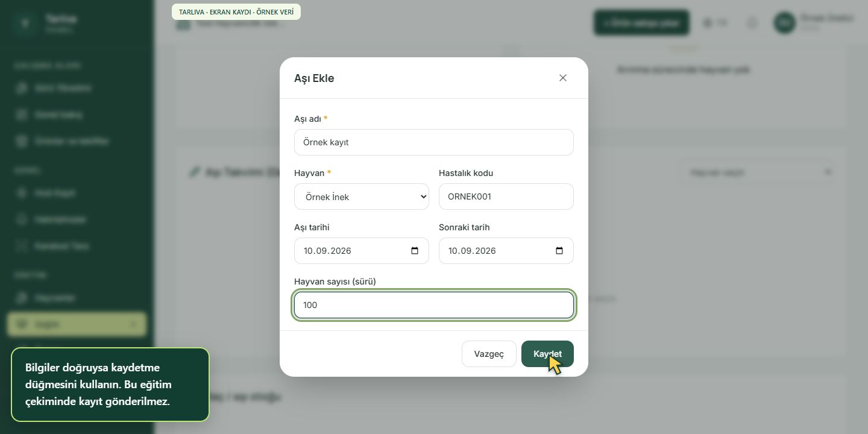Screen dimensions: 868x434
Task: Open the Hayvan seçin dropdown behind the dialog
Action: 758,172
